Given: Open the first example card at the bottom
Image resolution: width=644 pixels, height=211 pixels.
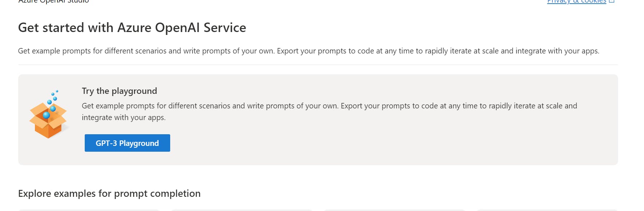Looking at the screenshot, I should (x=89, y=210).
